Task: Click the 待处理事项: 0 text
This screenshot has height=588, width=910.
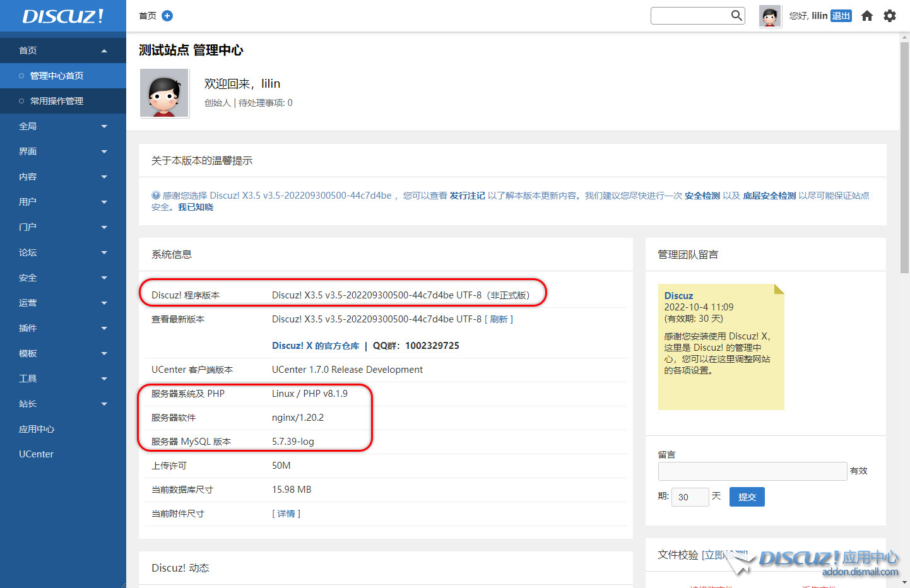Action: coord(266,103)
